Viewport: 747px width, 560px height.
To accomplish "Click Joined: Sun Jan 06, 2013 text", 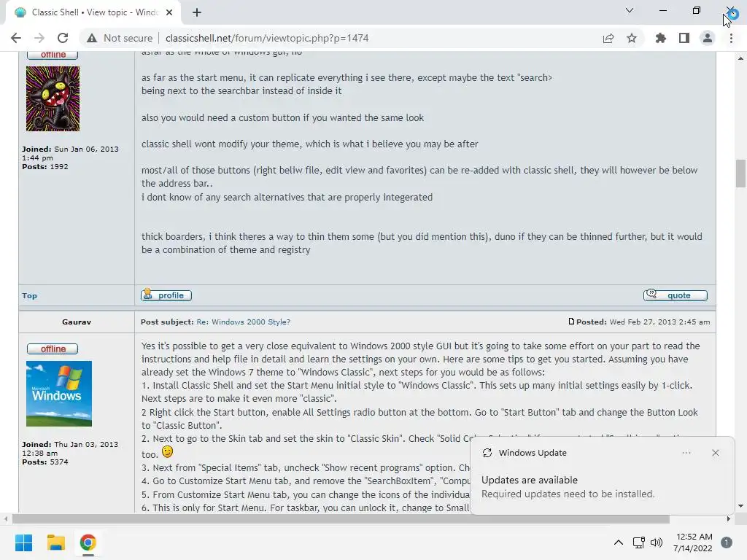I will point(70,153).
